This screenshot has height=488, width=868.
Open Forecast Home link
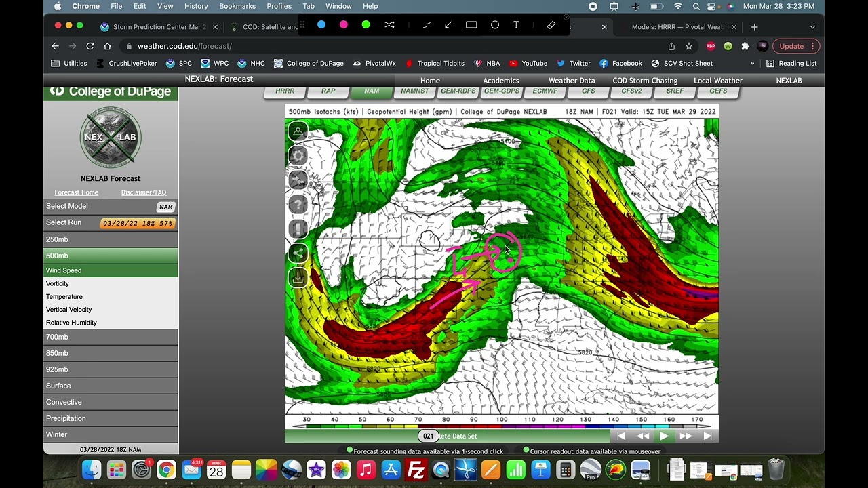[x=76, y=192]
